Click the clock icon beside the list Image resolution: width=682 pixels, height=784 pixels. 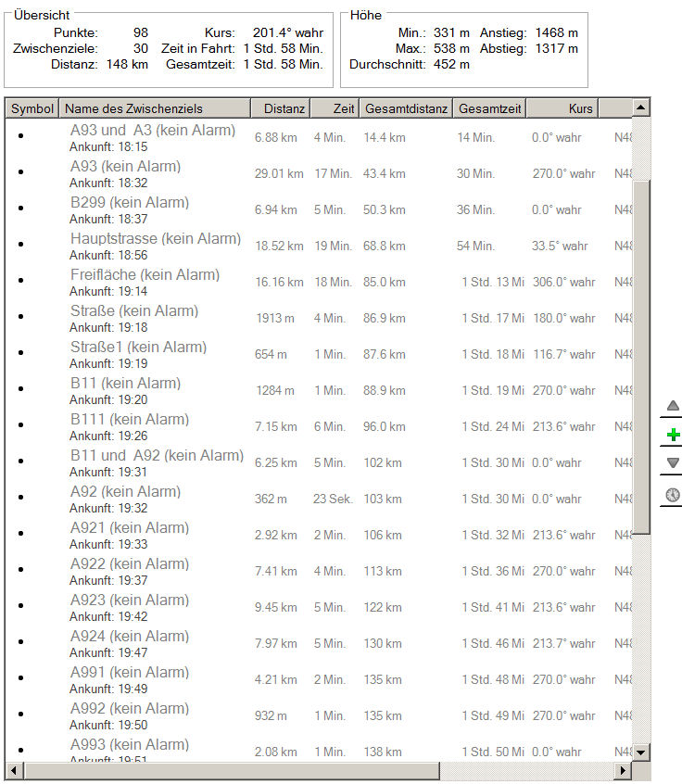click(x=673, y=495)
